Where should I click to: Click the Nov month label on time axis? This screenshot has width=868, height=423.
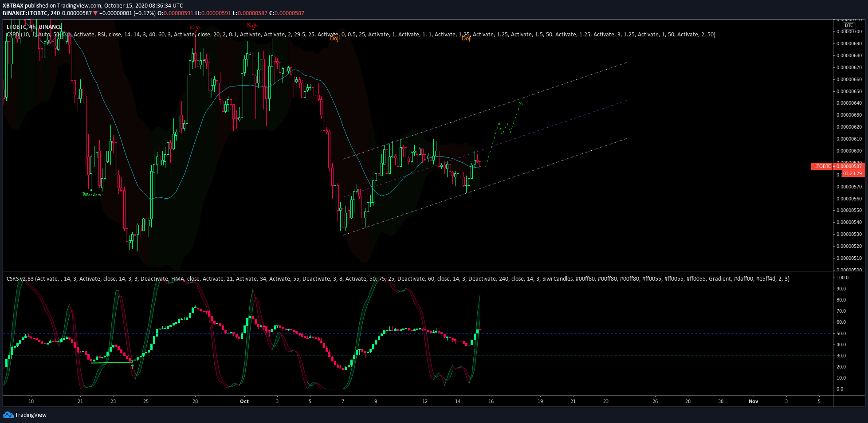tap(754, 402)
